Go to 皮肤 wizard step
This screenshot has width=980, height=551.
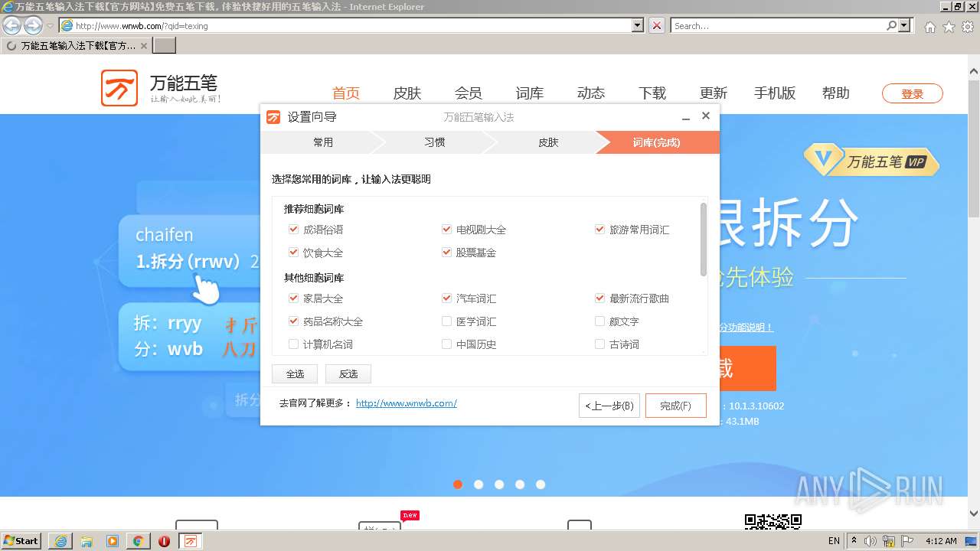(x=548, y=142)
